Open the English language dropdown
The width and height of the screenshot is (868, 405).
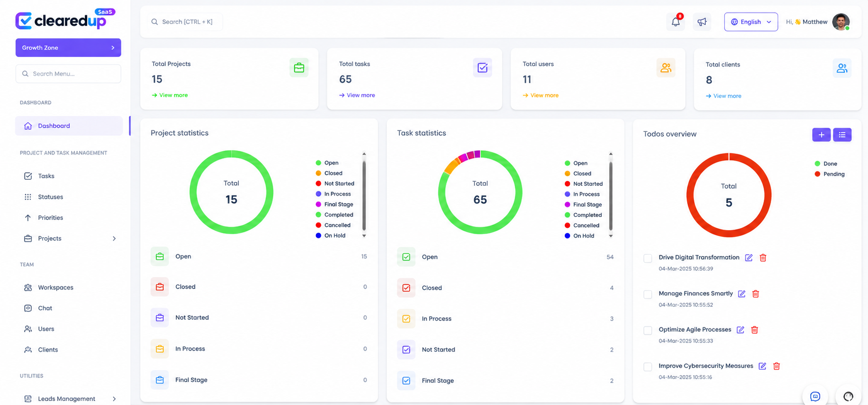point(751,22)
